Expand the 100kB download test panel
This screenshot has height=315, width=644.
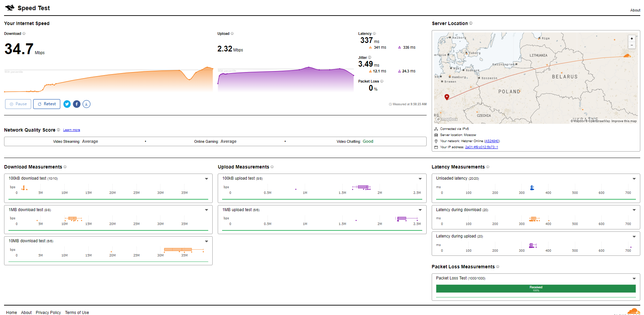[207, 179]
